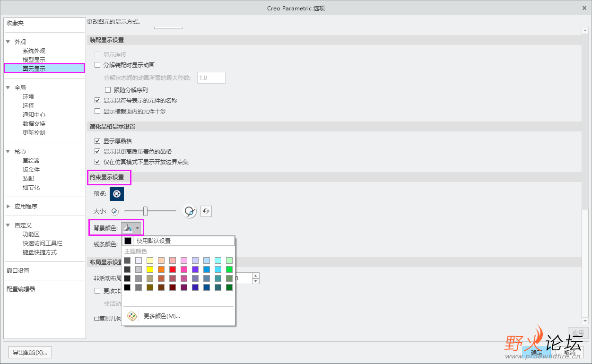Screen dimensions: 592x364
Task: Click the disabled 显示连接 checkbox
Action: point(97,54)
